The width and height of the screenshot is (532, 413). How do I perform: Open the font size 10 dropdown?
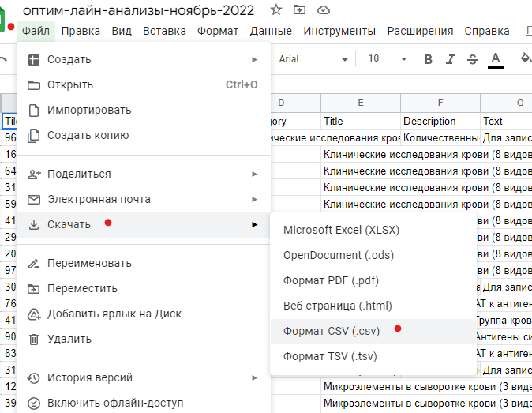387,59
